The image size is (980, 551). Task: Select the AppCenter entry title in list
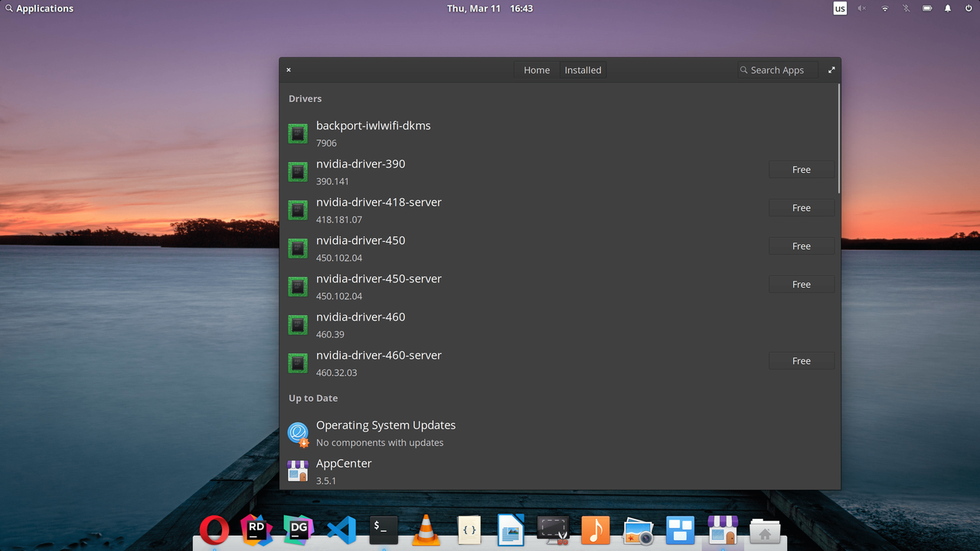pos(344,463)
